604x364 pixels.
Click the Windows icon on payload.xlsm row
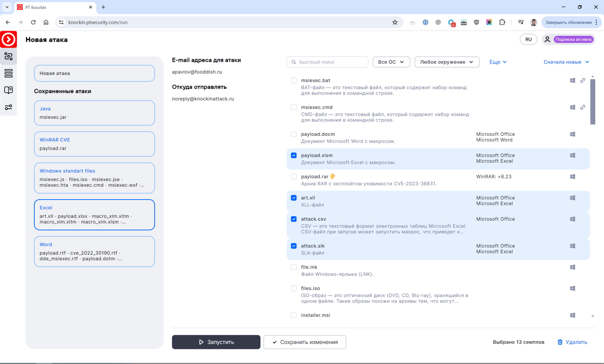(x=573, y=155)
